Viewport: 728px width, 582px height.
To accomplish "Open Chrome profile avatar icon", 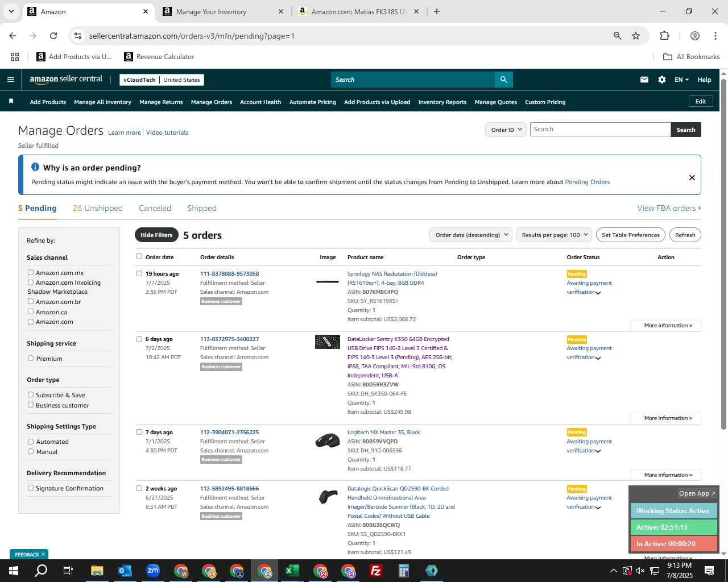I will (694, 36).
